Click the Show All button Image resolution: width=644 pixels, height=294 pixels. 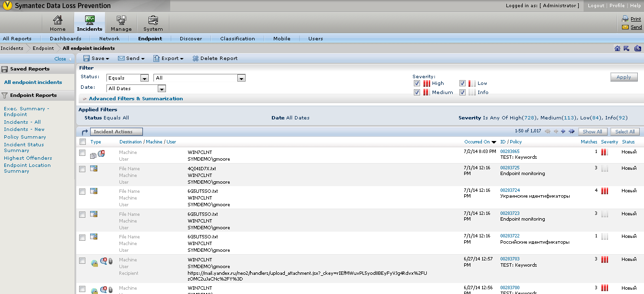(x=593, y=131)
